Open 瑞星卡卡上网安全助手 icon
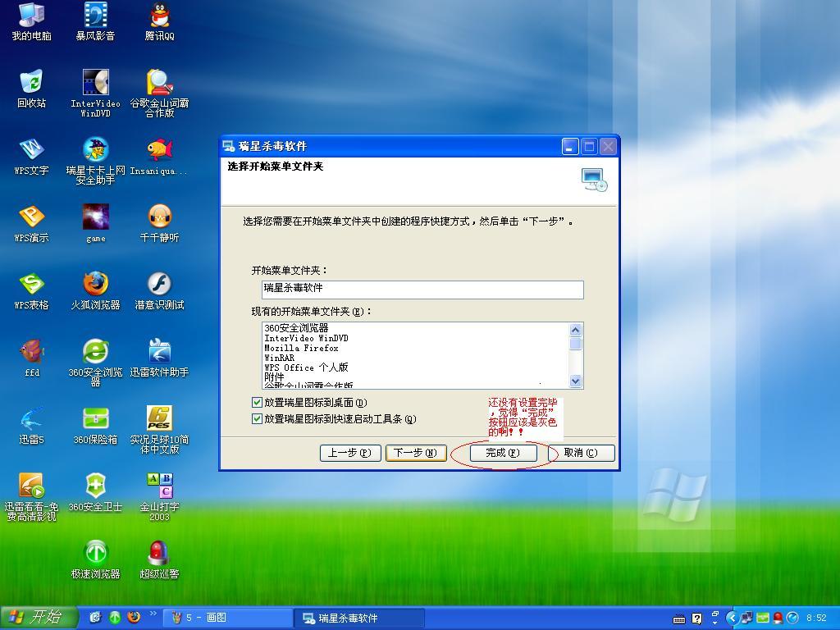 coord(95,161)
